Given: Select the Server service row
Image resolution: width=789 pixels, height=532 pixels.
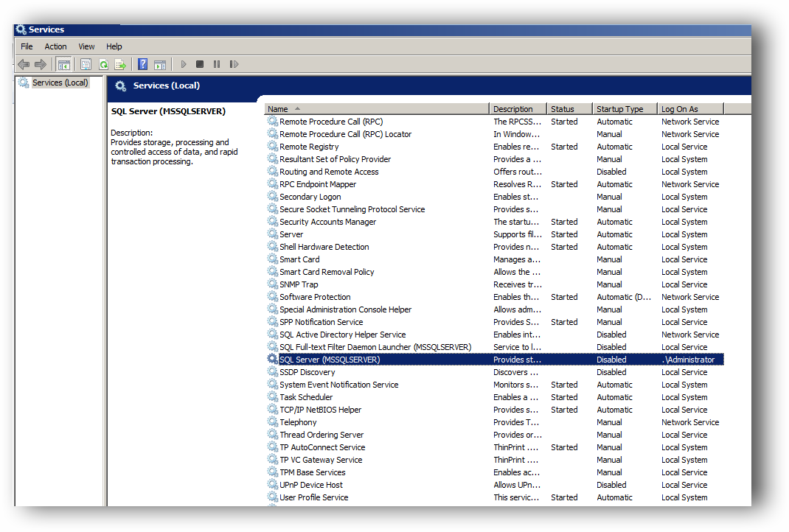Looking at the screenshot, I should 494,234.
